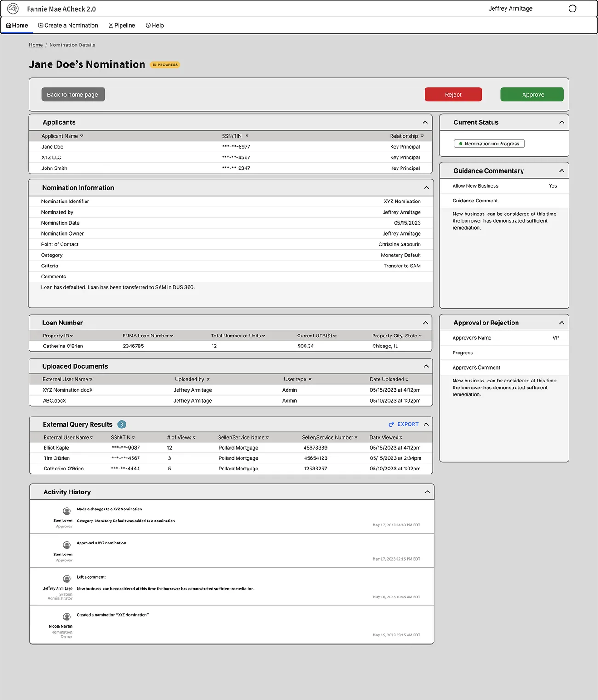Sort by Seller/Service Number arrow
This screenshot has width=598, height=700.
[x=356, y=438]
